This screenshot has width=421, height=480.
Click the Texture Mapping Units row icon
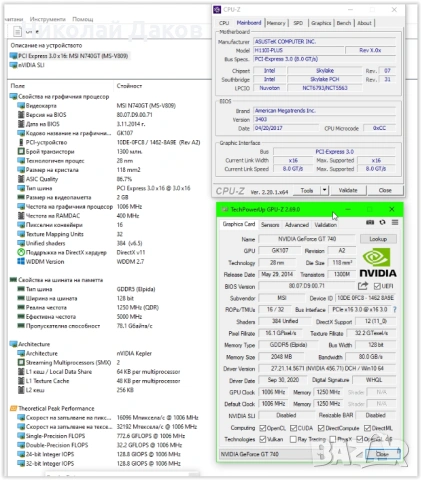pos(21,234)
